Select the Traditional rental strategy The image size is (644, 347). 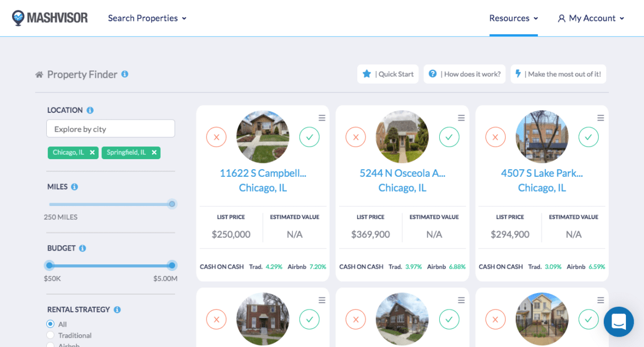[50, 335]
